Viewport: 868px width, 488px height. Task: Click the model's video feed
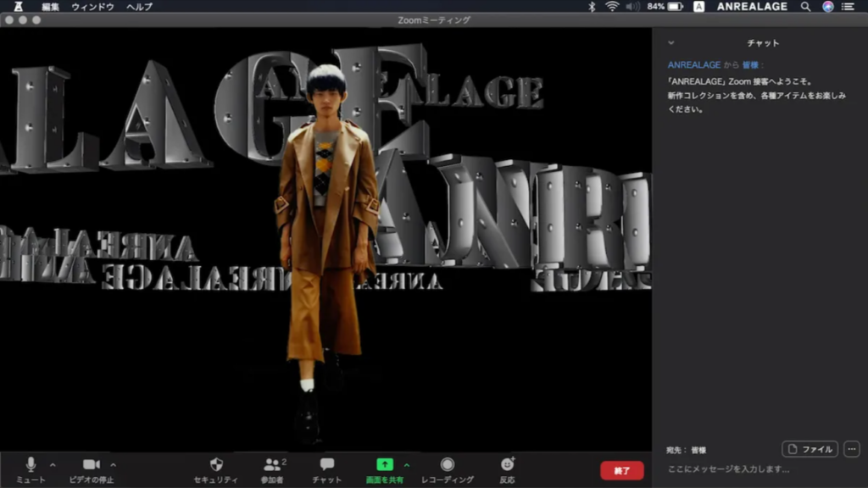click(325, 239)
